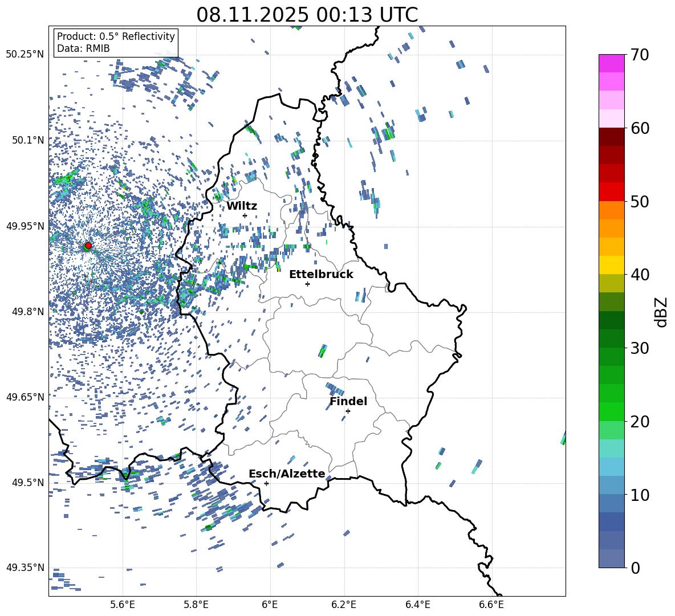The height and width of the screenshot is (616, 675).
Task: Pick the magenta swatch at top of colorbar
Action: coord(612,63)
